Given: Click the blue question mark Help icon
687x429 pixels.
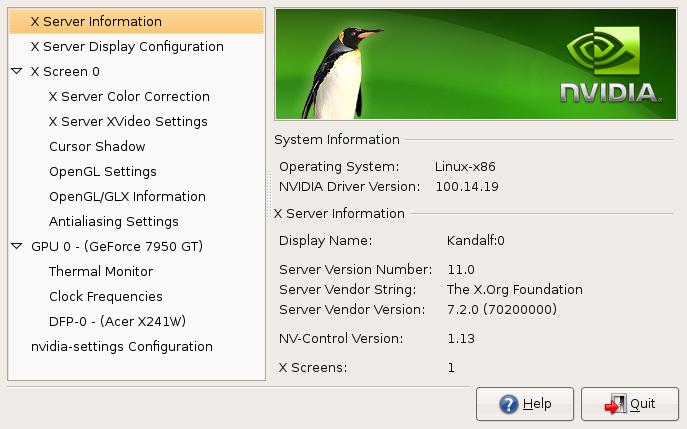Looking at the screenshot, I should pyautogui.click(x=508, y=404).
